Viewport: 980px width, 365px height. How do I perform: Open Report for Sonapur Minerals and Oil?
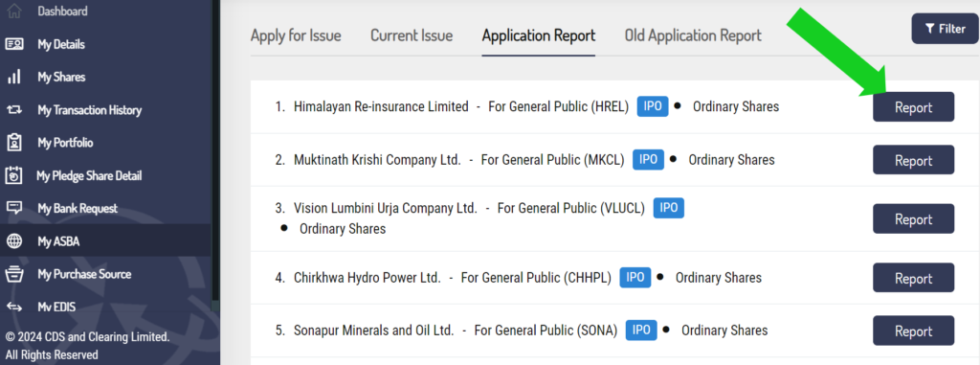(x=913, y=331)
